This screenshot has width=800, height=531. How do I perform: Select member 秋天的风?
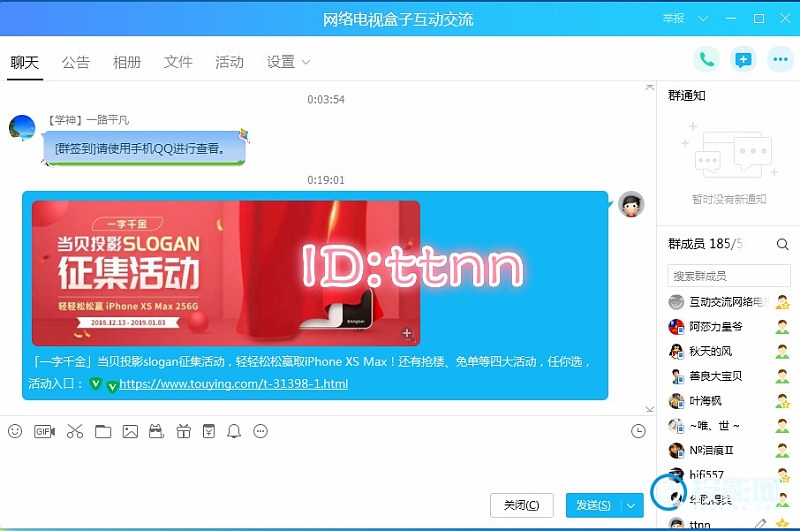(729, 351)
